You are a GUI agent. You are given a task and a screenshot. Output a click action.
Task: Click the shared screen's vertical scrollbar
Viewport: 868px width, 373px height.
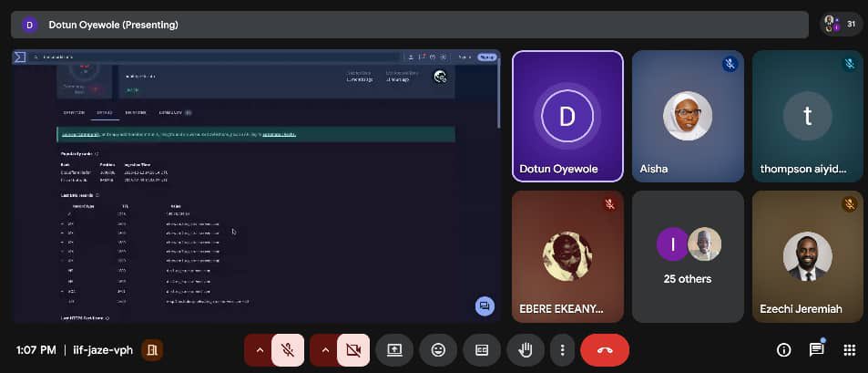498,91
